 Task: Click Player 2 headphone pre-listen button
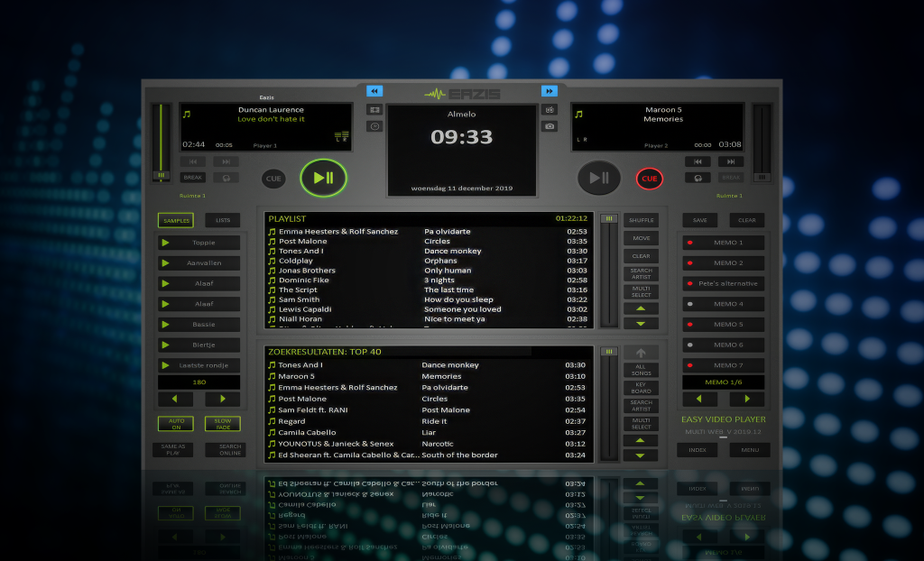(x=698, y=178)
